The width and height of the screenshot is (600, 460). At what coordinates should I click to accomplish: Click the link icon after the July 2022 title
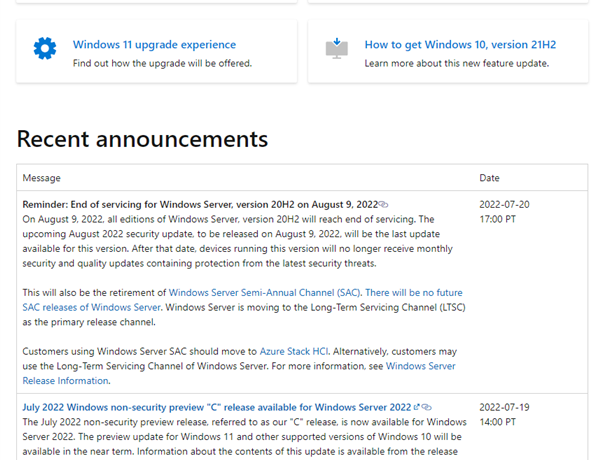click(426, 408)
